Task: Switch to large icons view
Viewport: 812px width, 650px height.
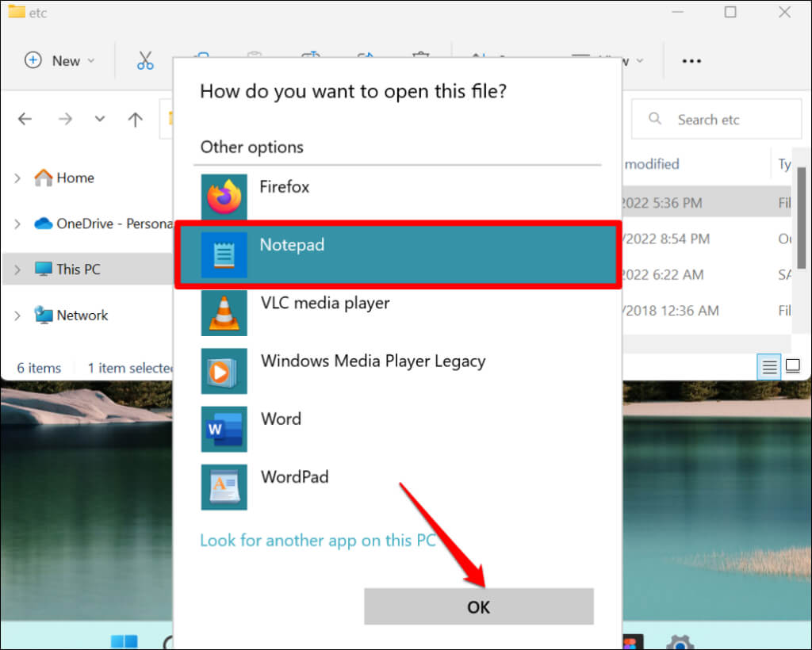Action: tap(792, 366)
